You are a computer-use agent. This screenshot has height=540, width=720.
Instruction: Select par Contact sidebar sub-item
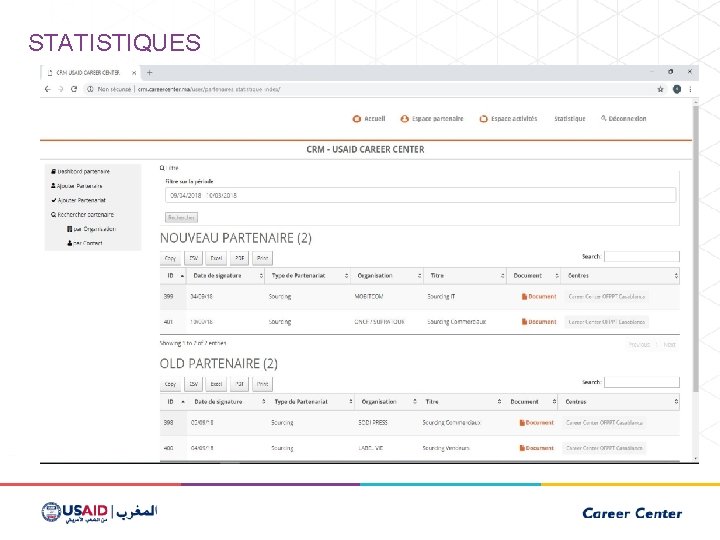(x=85, y=243)
